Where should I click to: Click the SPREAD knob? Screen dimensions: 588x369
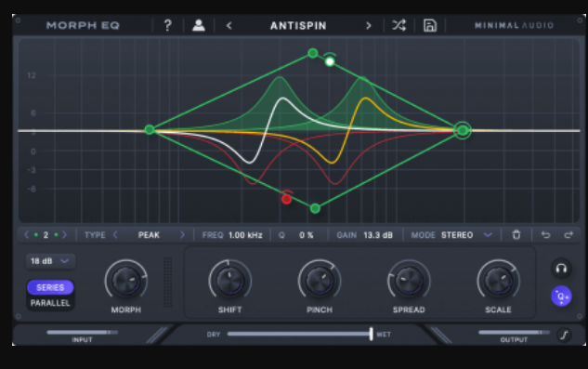tap(409, 281)
